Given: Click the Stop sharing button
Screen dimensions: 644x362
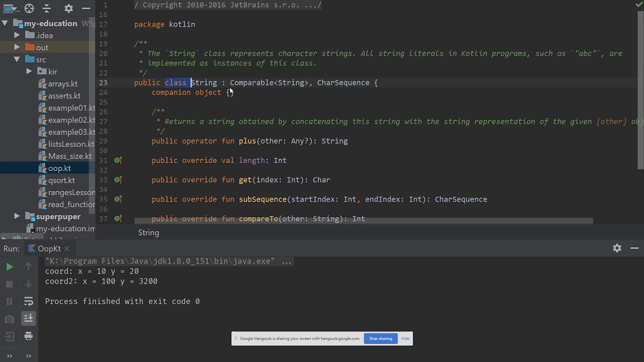Looking at the screenshot, I should 380,338.
